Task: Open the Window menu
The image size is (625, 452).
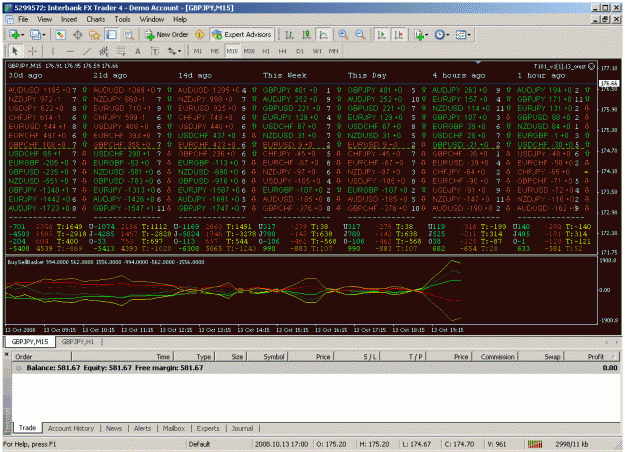Action: 151,19
